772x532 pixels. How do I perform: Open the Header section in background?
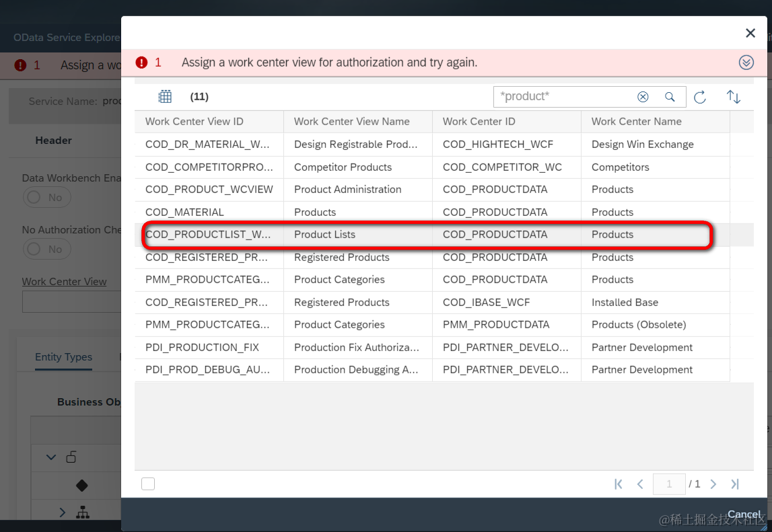[x=54, y=141]
